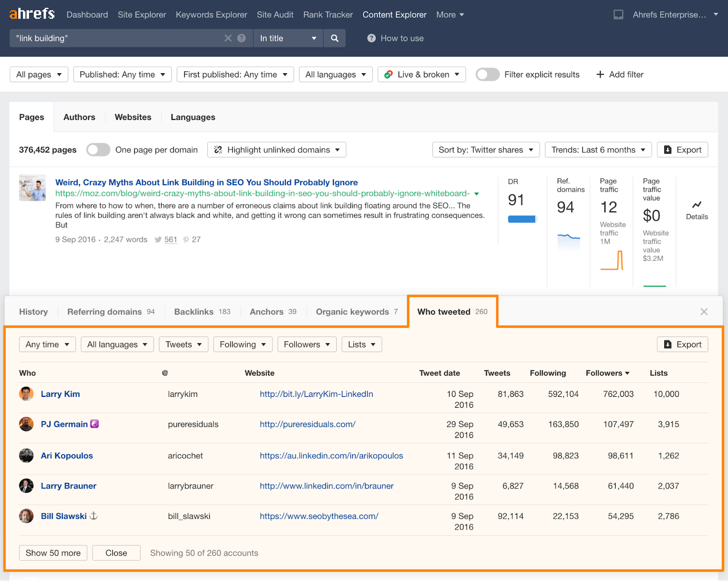This screenshot has width=728, height=581.
Task: Click the search help question mark icon
Action: click(x=242, y=38)
